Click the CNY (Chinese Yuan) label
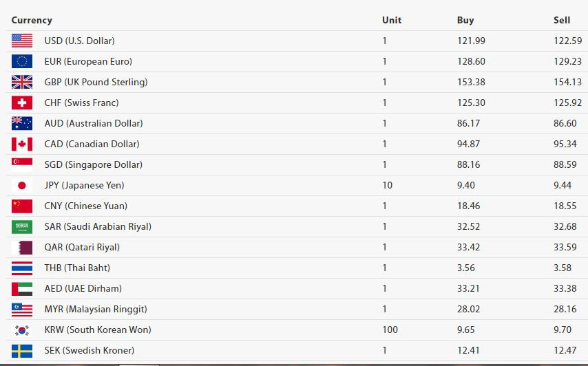The image size is (588, 366). coord(85,206)
